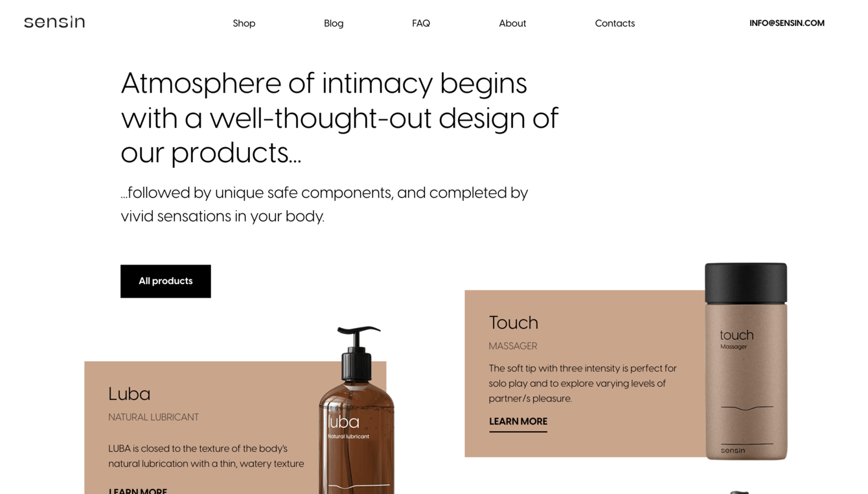
Task: Click Learn More under Touch massager
Action: 518,422
